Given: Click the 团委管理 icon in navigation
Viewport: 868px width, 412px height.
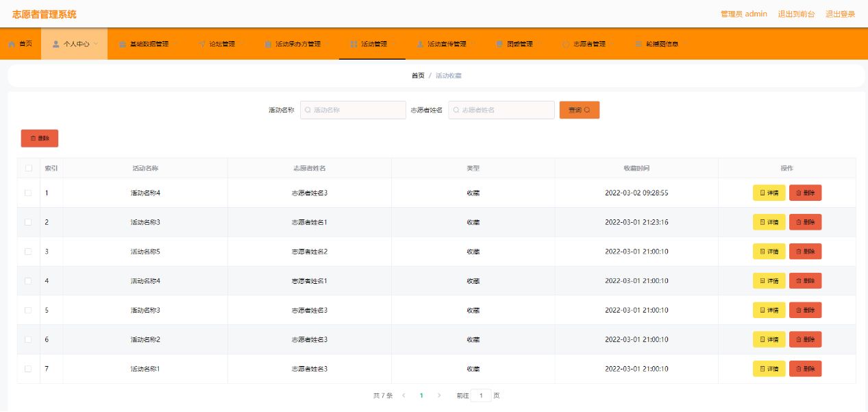Looking at the screenshot, I should pyautogui.click(x=499, y=44).
